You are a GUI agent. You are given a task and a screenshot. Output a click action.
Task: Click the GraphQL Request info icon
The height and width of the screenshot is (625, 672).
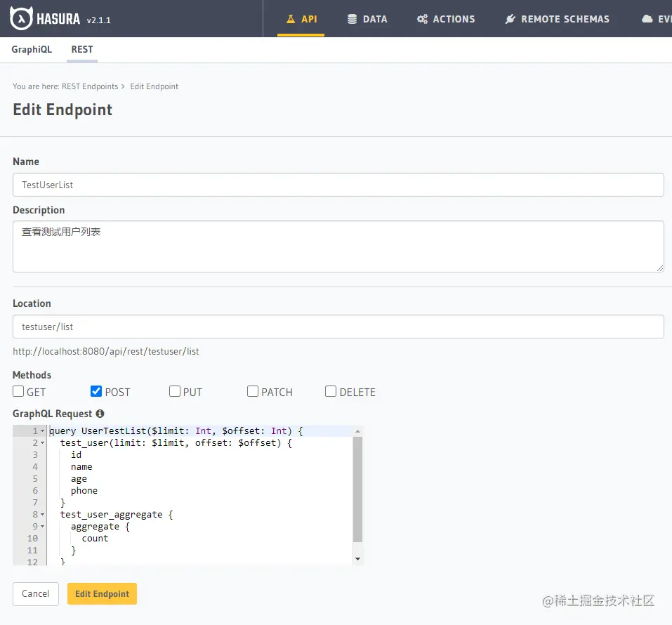click(100, 414)
